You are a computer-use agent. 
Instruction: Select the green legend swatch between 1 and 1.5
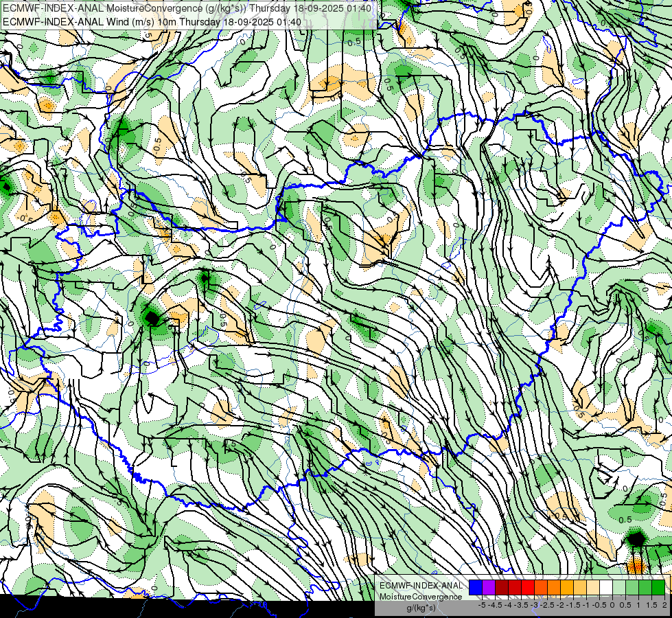[645, 588]
